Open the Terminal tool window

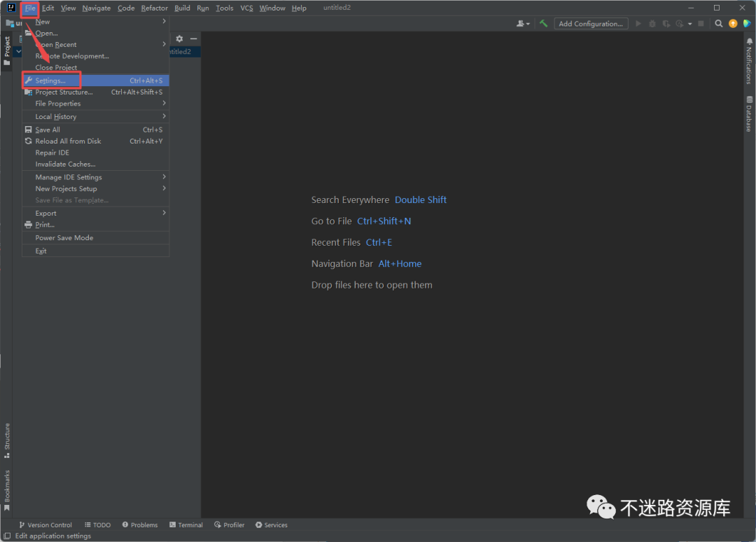185,524
